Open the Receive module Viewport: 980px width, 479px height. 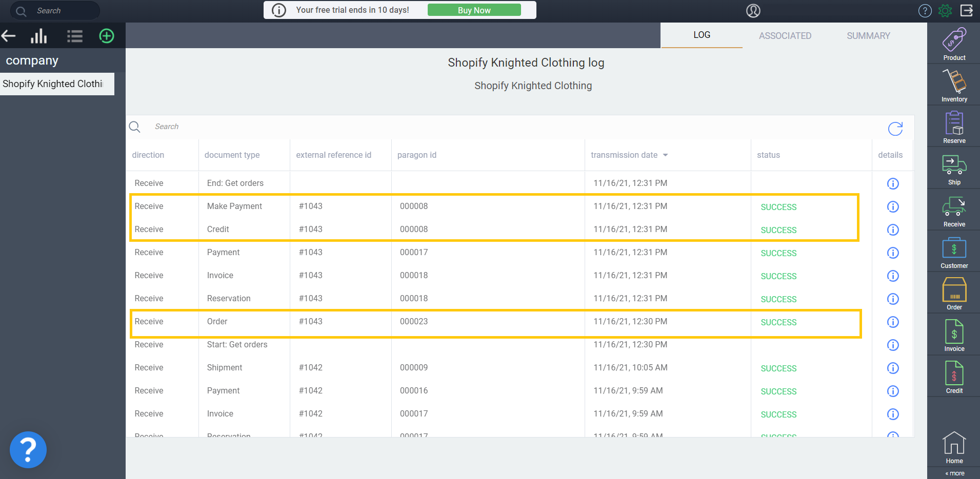[954, 211]
